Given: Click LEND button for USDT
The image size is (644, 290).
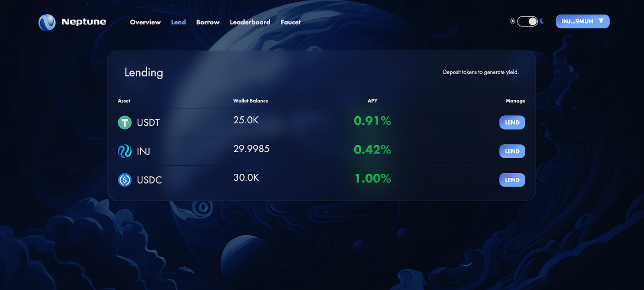Looking at the screenshot, I should 512,122.
